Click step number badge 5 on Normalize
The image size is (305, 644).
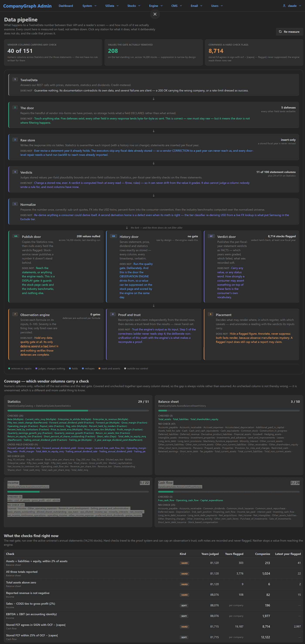pyautogui.click(x=15, y=204)
